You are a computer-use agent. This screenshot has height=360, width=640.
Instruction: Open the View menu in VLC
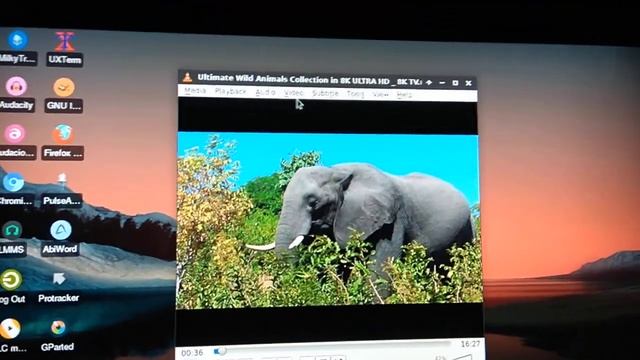click(x=380, y=94)
